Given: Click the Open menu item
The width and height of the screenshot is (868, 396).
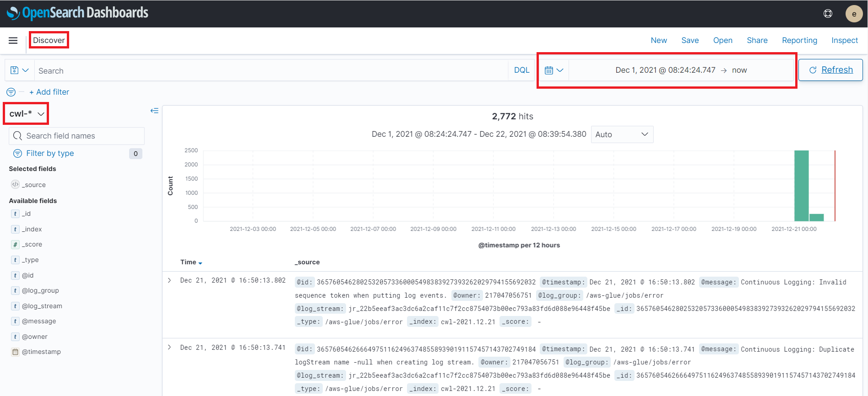Looking at the screenshot, I should pyautogui.click(x=723, y=40).
